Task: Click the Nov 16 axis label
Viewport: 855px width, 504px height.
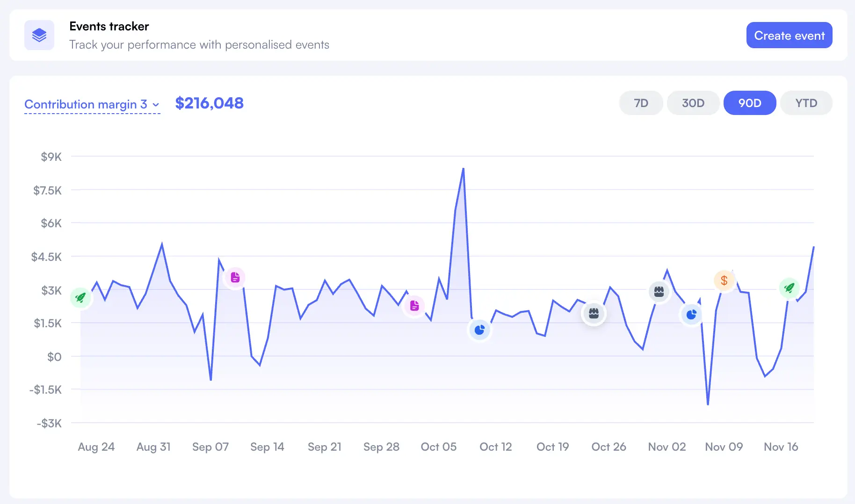Action: [x=781, y=447]
